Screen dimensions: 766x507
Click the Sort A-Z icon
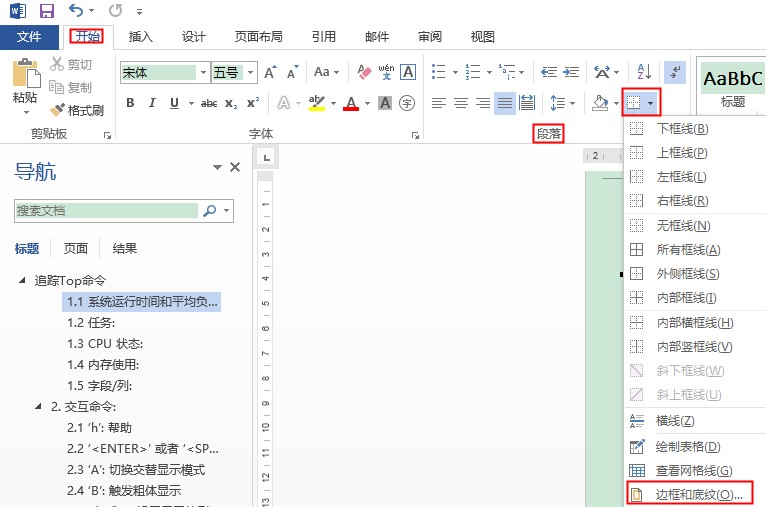(x=644, y=72)
